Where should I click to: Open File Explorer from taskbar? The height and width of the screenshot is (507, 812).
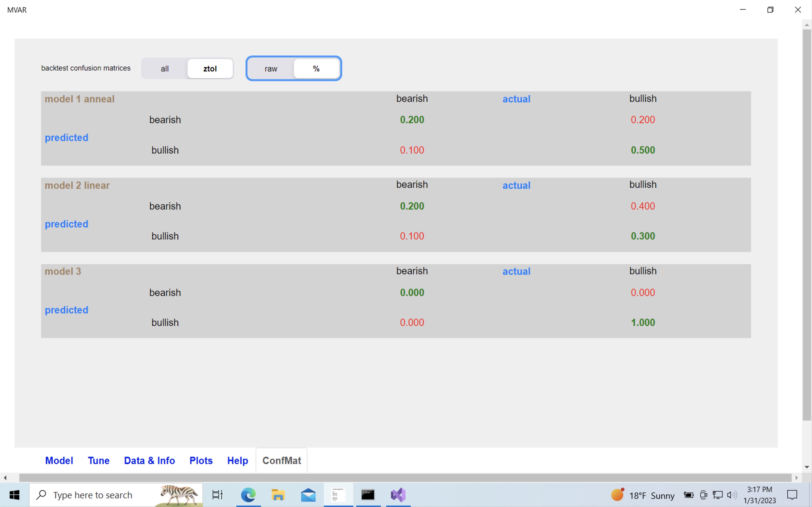tap(278, 495)
